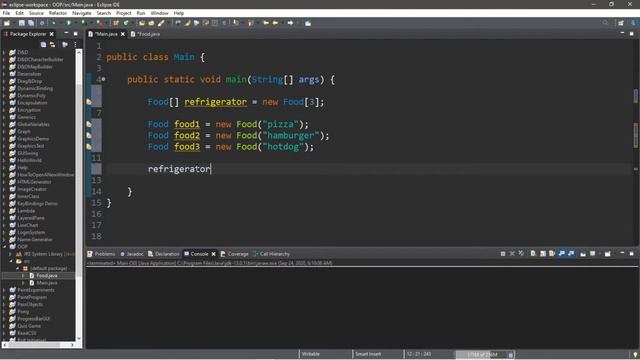Open the Project menu
Image resolution: width=640 pixels, height=360 pixels.
[124, 13]
